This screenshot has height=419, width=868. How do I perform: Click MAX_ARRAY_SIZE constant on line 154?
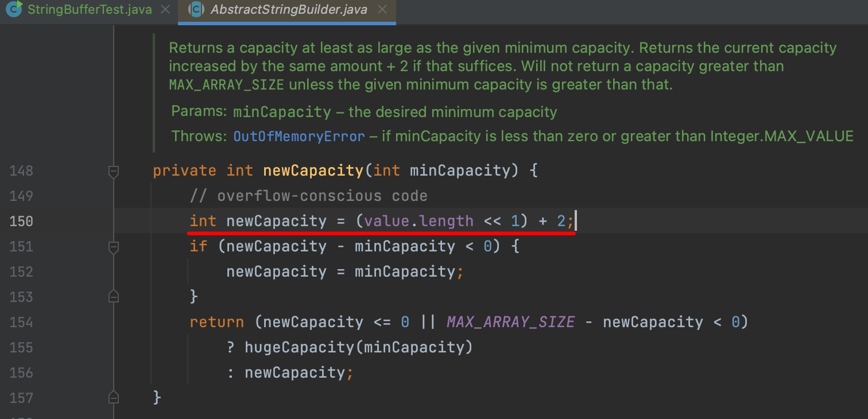pyautogui.click(x=511, y=323)
